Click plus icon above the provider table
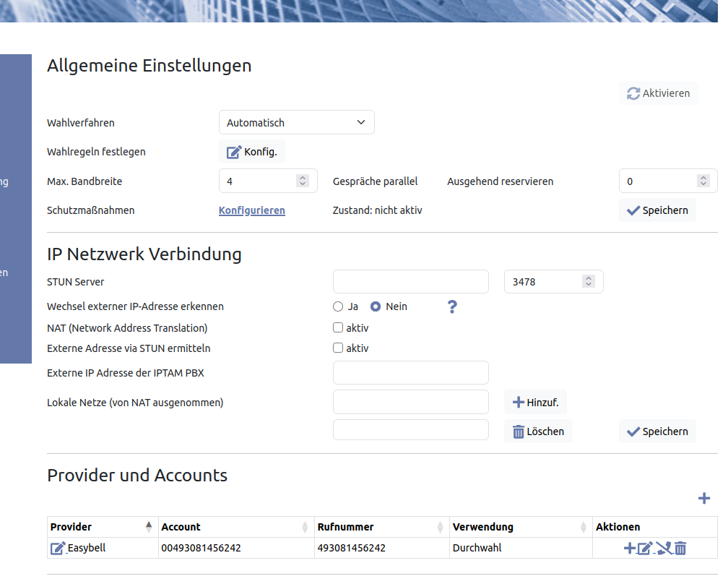The image size is (728, 584). [704, 498]
